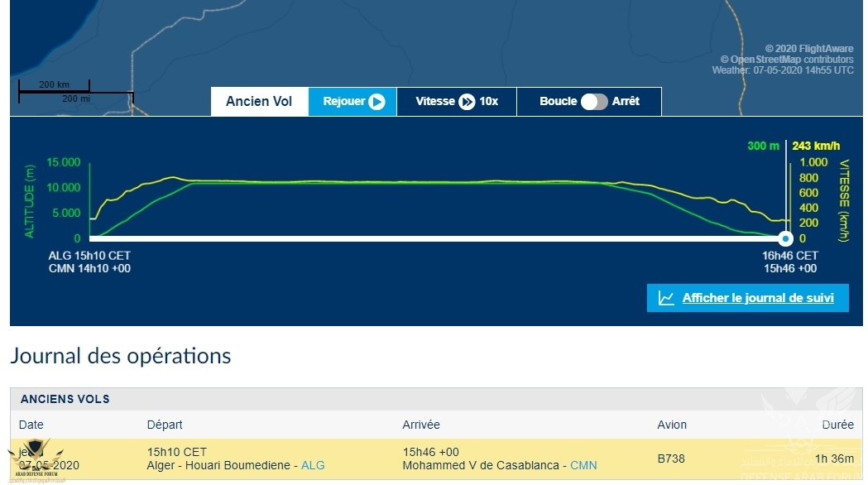Open the ALG airport link
This screenshot has width=868, height=485.
point(313,465)
